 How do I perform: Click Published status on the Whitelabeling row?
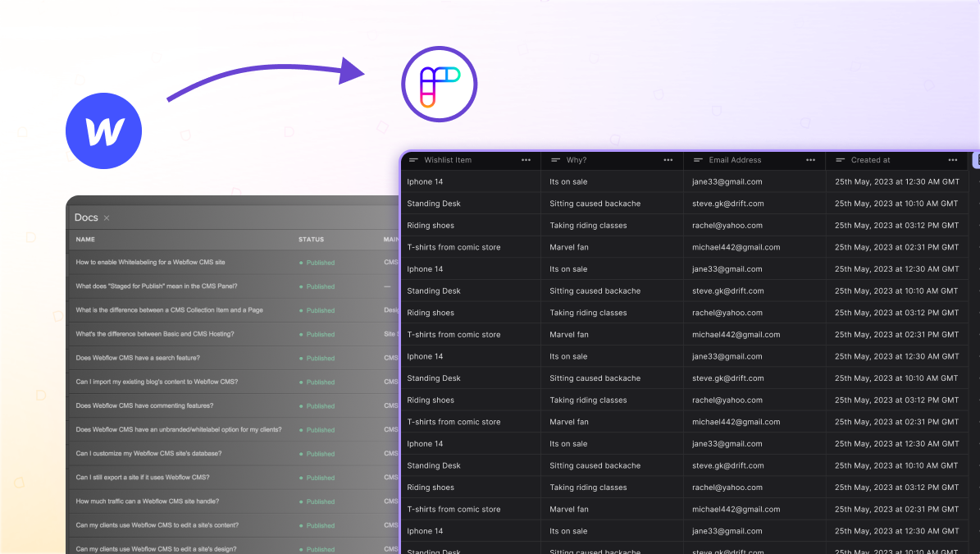coord(317,263)
